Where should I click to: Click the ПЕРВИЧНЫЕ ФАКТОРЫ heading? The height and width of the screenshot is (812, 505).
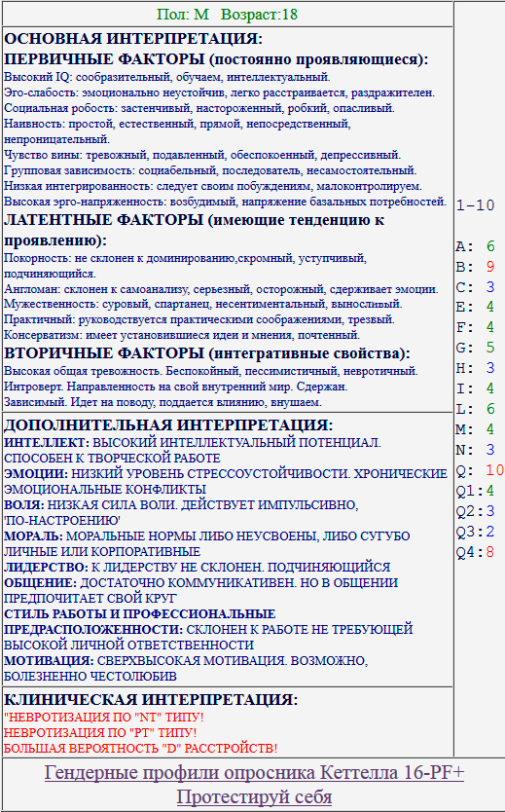click(x=216, y=59)
